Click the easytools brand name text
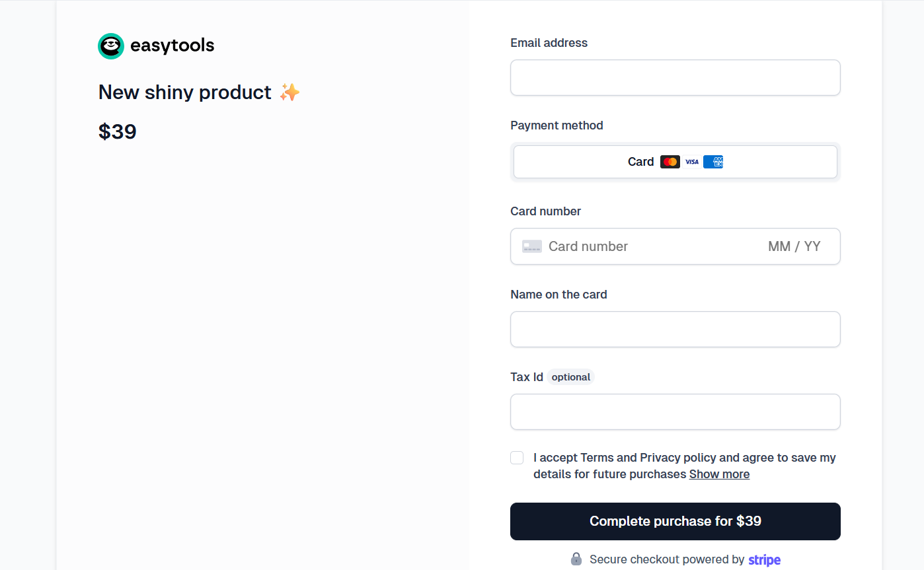This screenshot has width=924, height=570. (173, 46)
